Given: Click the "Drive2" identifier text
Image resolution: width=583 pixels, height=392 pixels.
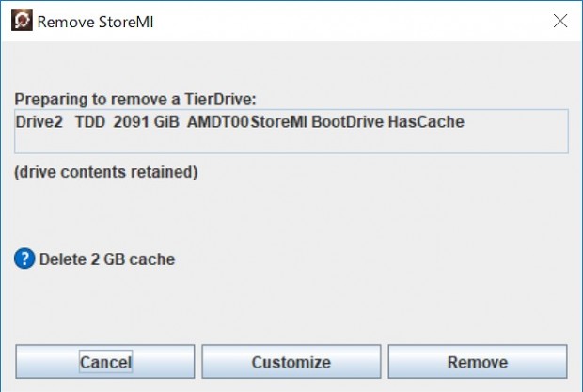Looking at the screenshot, I should click(39, 122).
